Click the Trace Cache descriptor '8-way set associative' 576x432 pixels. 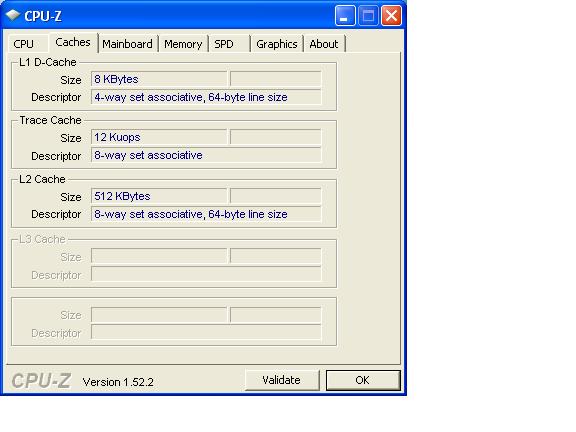tap(206, 155)
